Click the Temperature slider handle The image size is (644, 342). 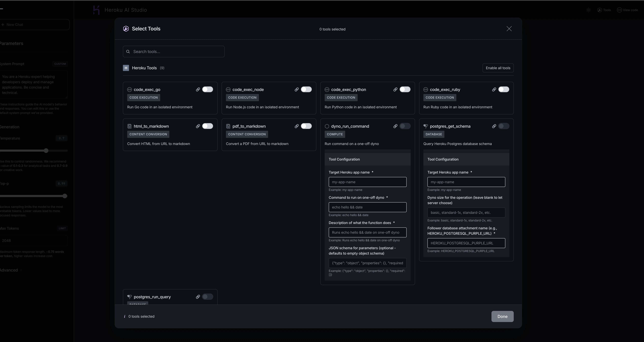click(46, 150)
